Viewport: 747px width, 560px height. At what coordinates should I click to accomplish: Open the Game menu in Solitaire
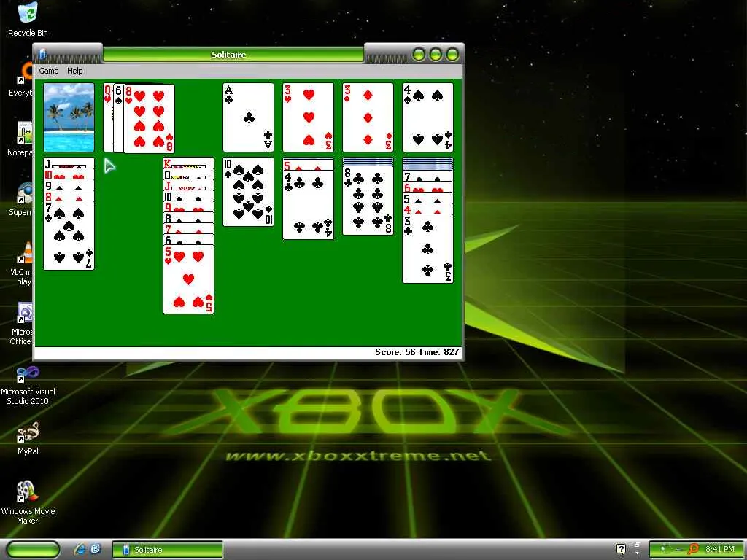[x=49, y=71]
